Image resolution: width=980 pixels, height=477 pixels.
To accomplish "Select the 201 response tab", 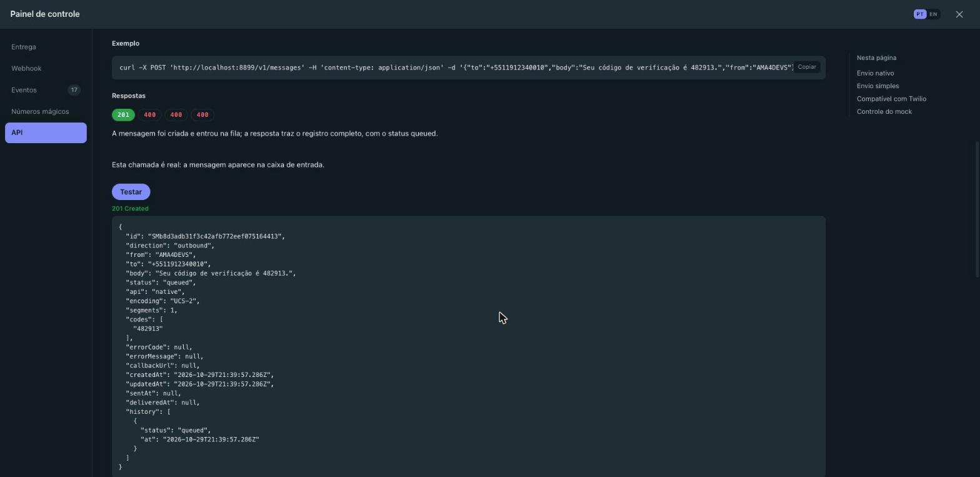I will 123,114.
